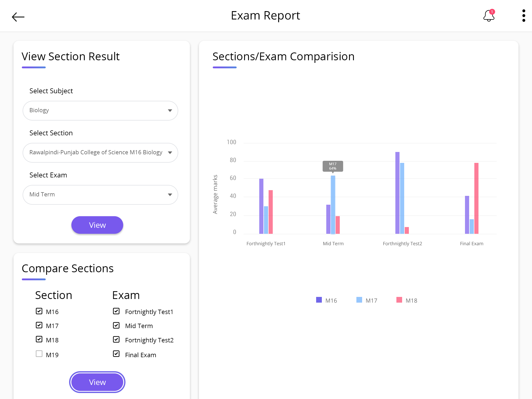Click View button in Compare Sections
This screenshot has width=532, height=399.
pyautogui.click(x=97, y=382)
